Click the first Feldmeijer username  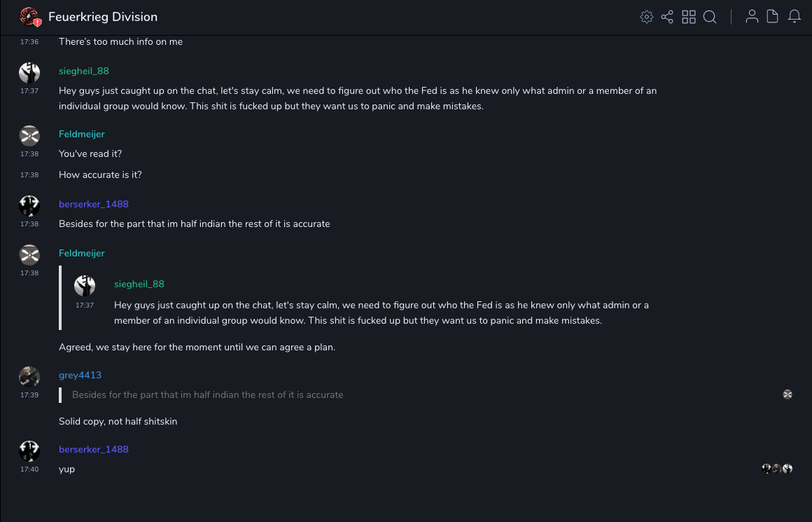tap(82, 134)
